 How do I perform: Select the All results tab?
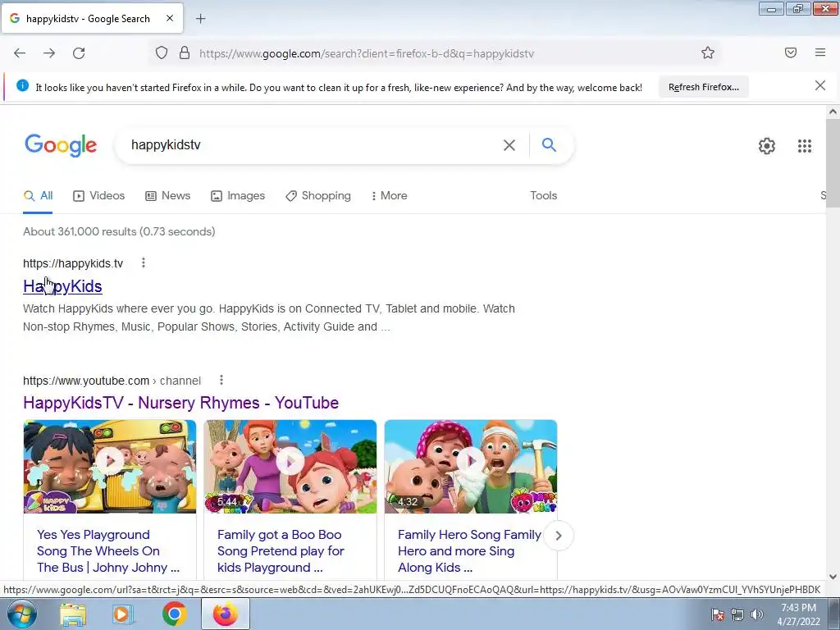click(38, 195)
